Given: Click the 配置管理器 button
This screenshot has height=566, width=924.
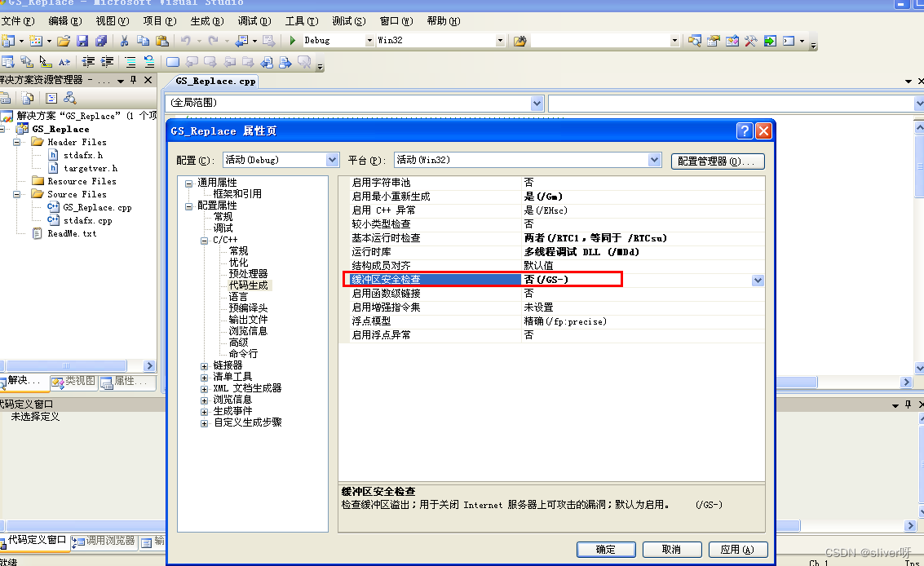Looking at the screenshot, I should (717, 160).
